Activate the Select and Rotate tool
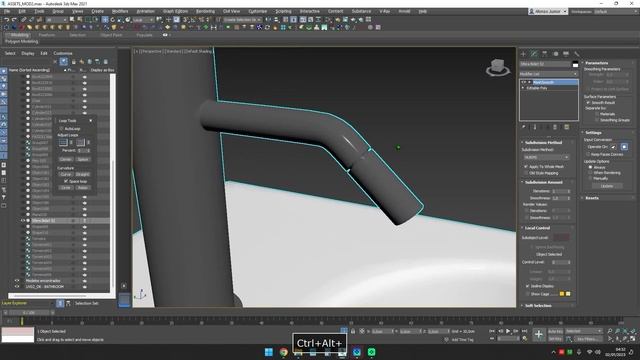Image resolution: width=640 pixels, height=360 pixels. click(x=113, y=20)
